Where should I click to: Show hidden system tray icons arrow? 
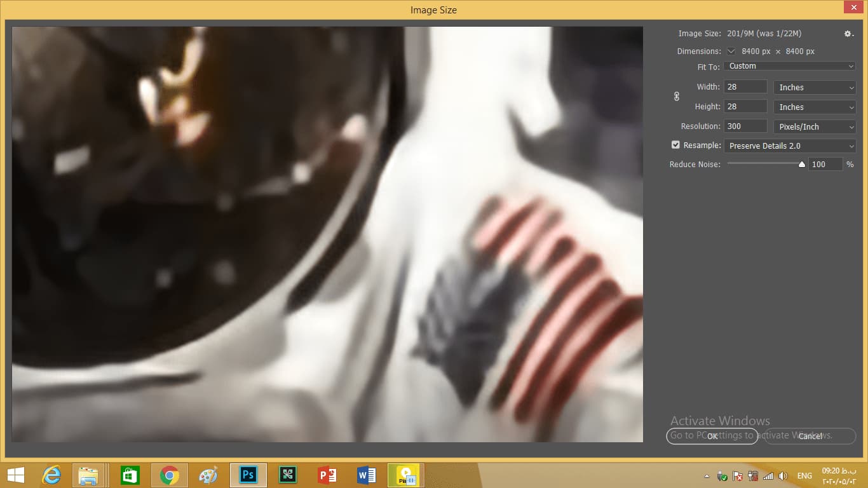pos(707,476)
